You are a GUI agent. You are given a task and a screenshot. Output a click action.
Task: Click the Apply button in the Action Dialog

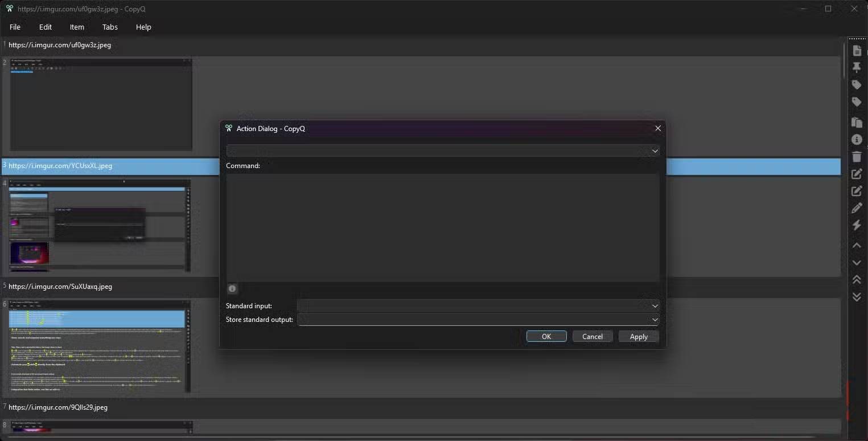click(x=639, y=336)
